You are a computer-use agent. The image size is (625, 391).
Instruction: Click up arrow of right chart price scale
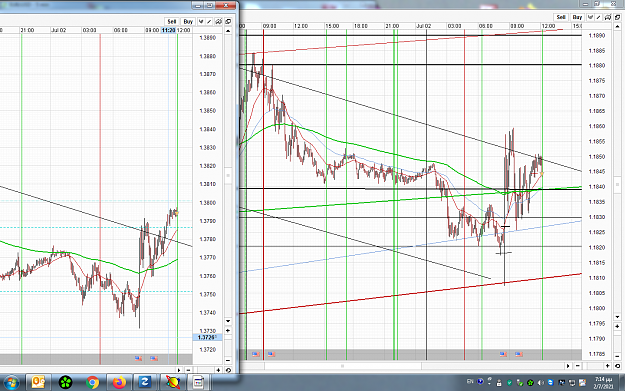click(x=617, y=26)
